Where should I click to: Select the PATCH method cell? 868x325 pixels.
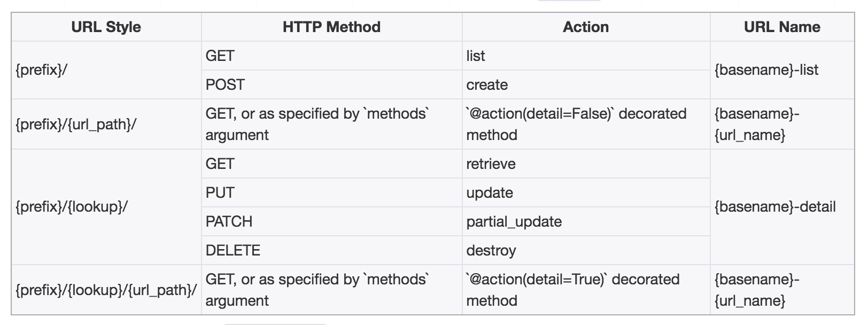tap(229, 222)
